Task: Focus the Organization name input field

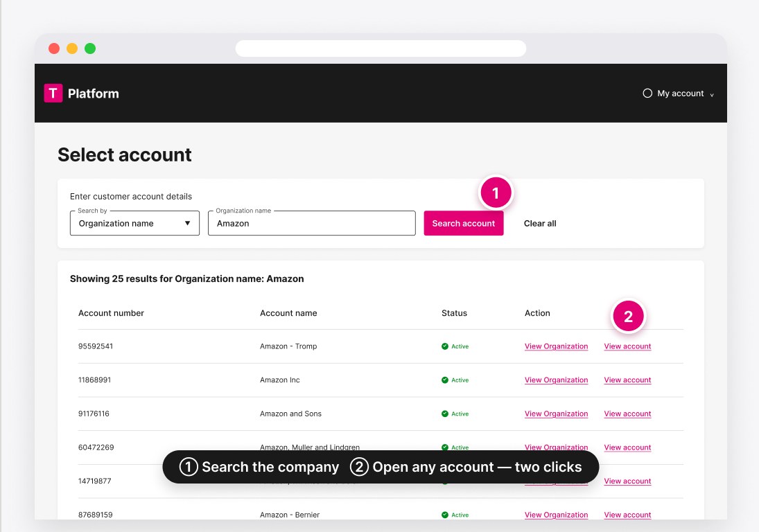Action: [x=312, y=223]
